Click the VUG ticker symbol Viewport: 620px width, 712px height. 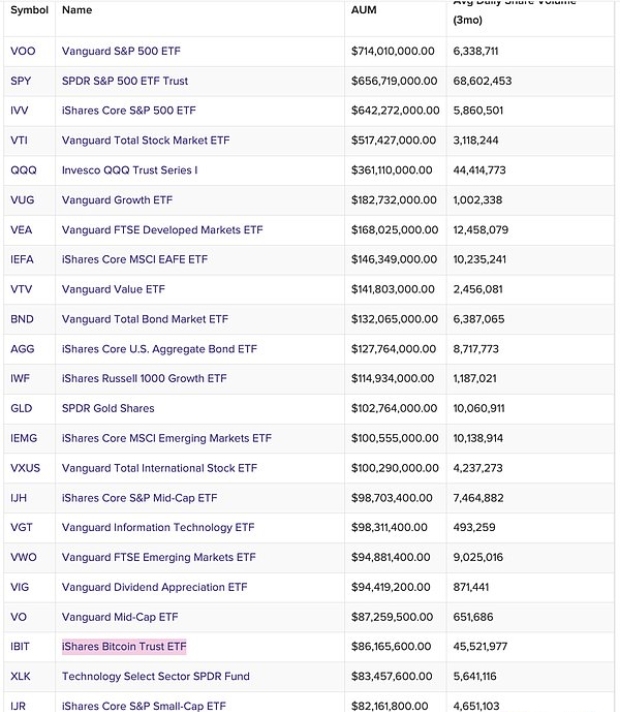click(x=22, y=200)
